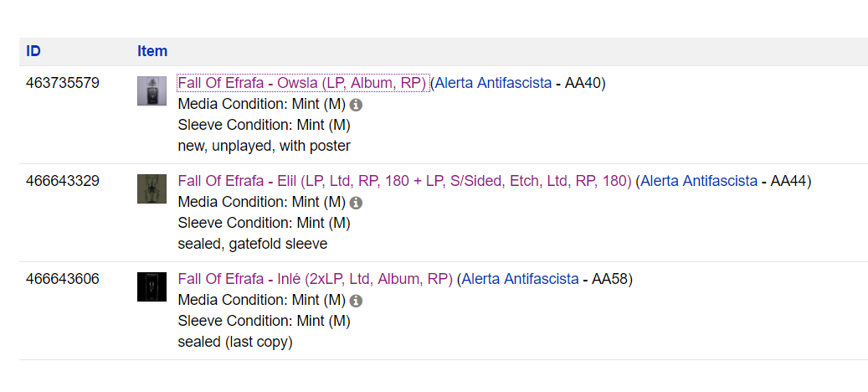Viewport: 868px width, 392px height.
Task: Click Fall Of Efrafa in the Inlé row
Action: pos(220,279)
